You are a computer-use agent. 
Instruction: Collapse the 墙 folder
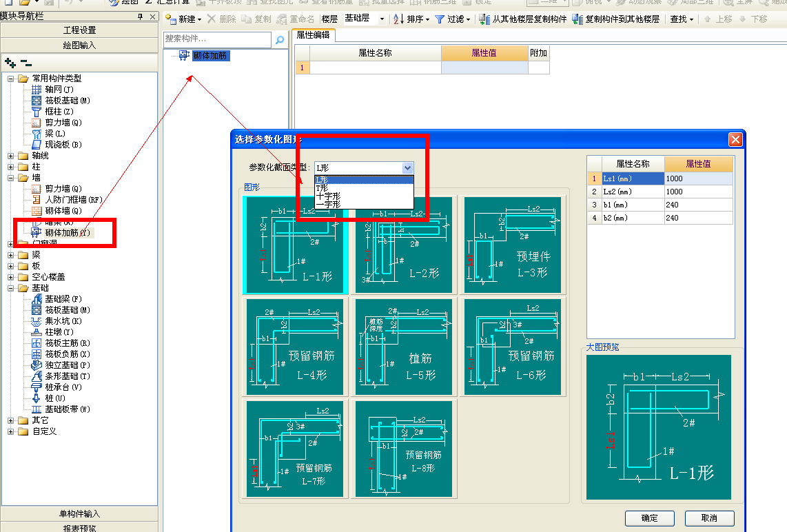click(10, 178)
